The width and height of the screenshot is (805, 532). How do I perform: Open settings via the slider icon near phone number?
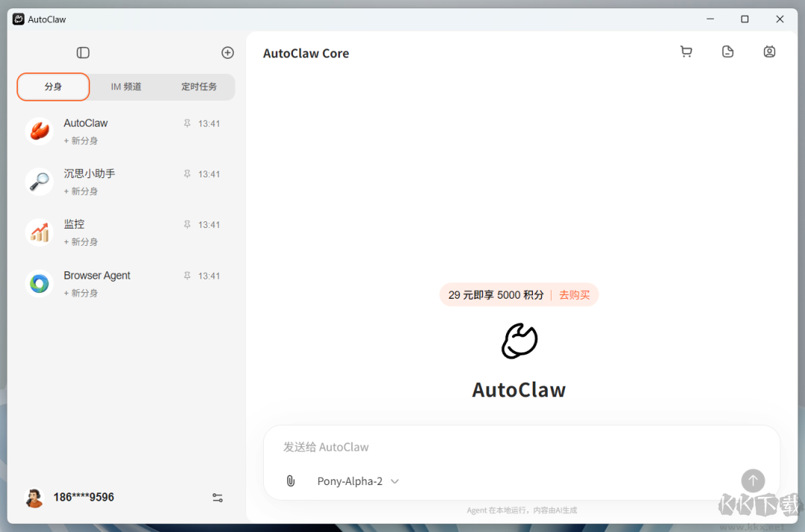pos(217,497)
